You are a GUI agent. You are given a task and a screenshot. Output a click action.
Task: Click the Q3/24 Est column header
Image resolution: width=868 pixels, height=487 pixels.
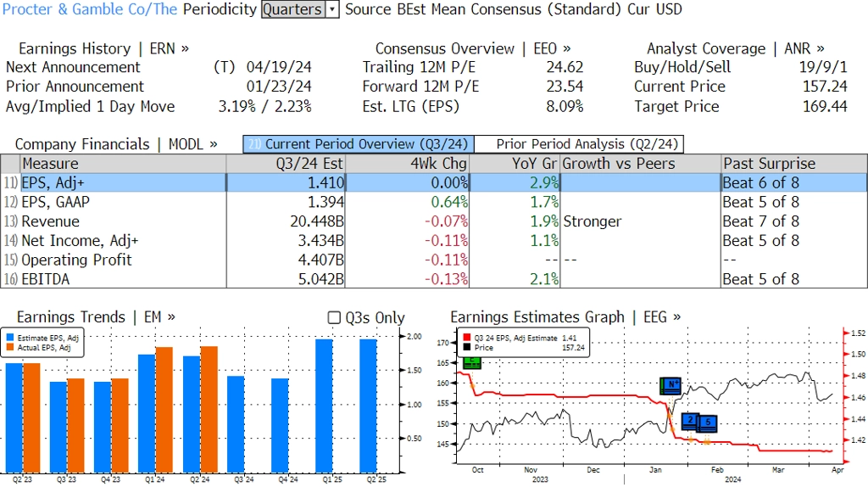click(x=286, y=164)
